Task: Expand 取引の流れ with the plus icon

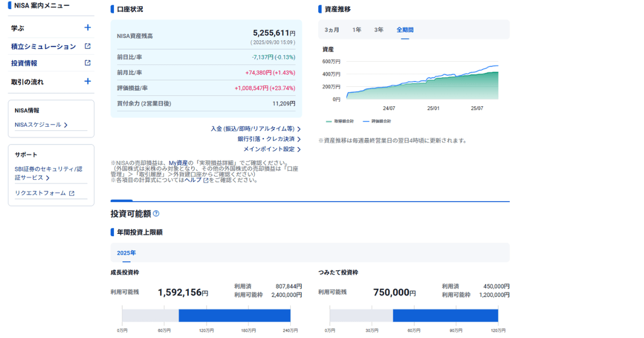Action: tap(87, 82)
